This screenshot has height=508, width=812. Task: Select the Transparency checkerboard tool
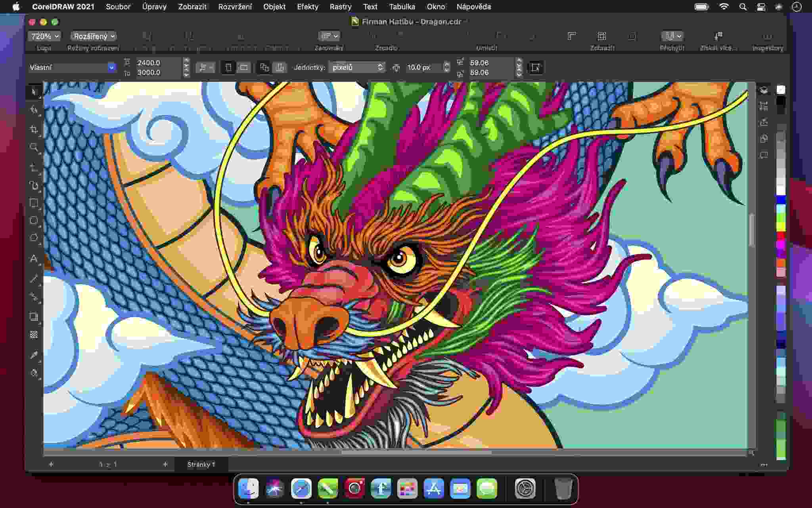click(x=34, y=335)
